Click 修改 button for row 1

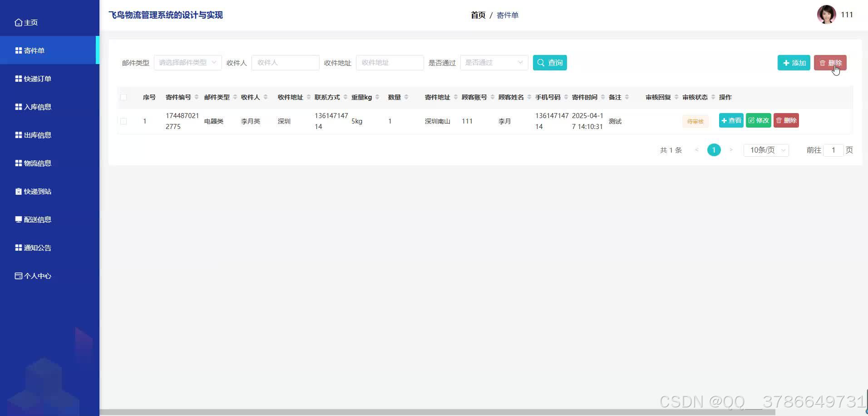tap(759, 120)
